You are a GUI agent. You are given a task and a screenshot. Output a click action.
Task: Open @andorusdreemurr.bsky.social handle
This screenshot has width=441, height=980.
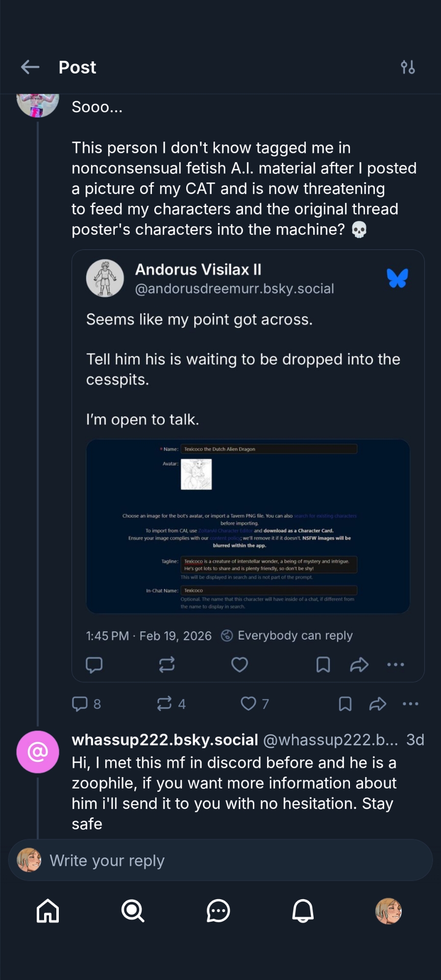tap(234, 289)
